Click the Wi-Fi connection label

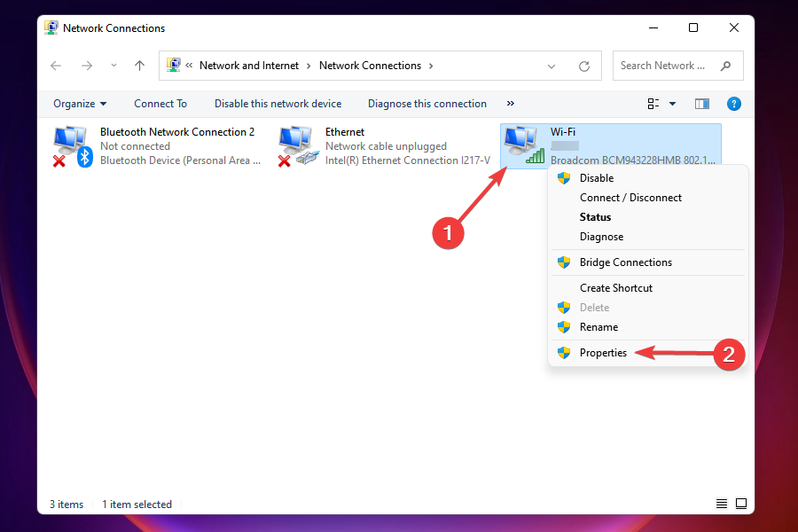562,132
